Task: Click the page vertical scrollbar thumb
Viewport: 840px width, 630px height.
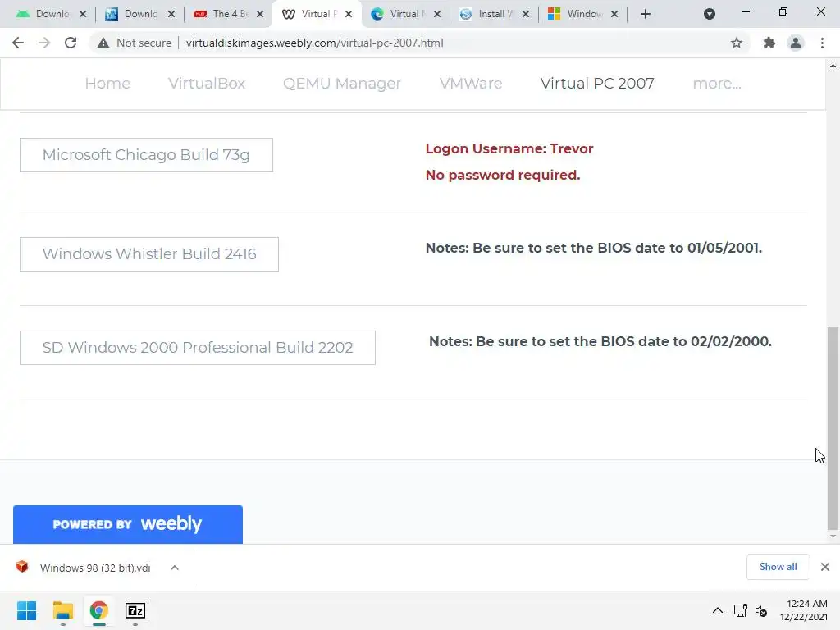Action: [x=833, y=427]
